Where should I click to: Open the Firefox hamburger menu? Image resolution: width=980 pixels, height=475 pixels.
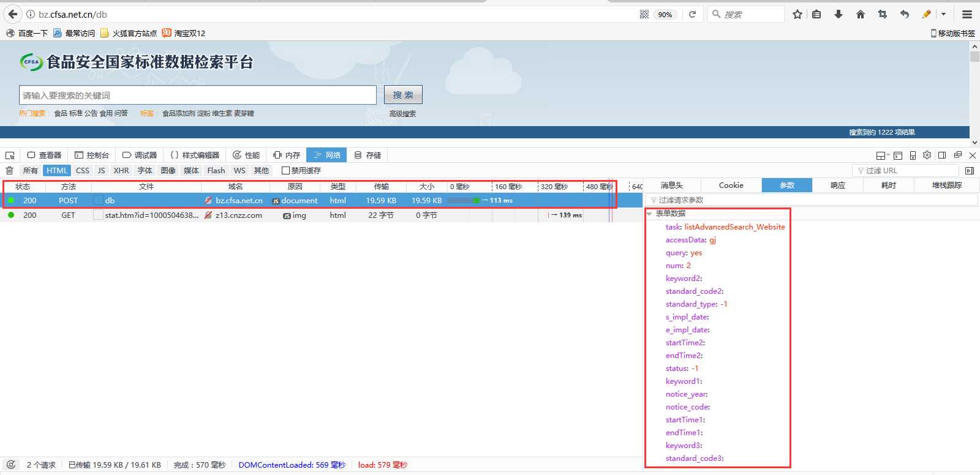pos(967,14)
